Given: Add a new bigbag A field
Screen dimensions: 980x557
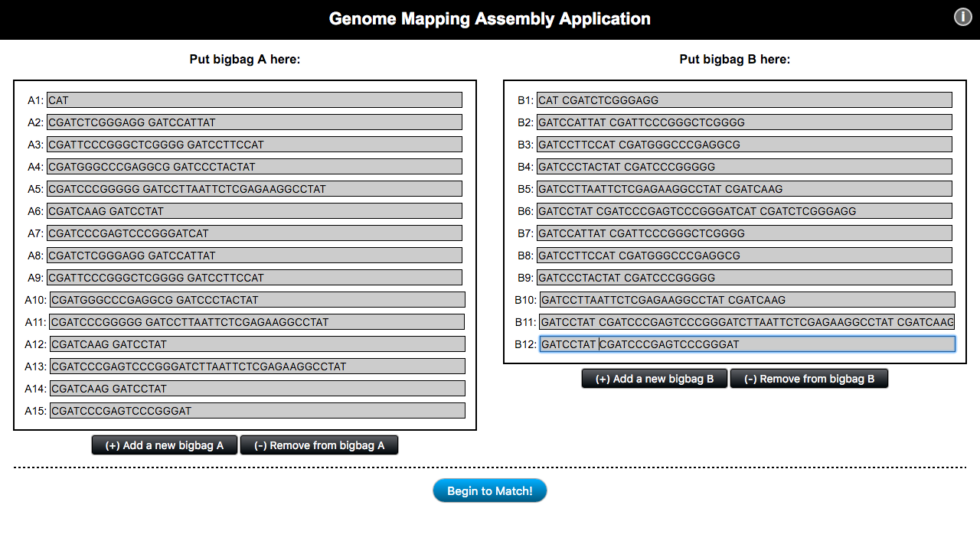Looking at the screenshot, I should point(165,445).
